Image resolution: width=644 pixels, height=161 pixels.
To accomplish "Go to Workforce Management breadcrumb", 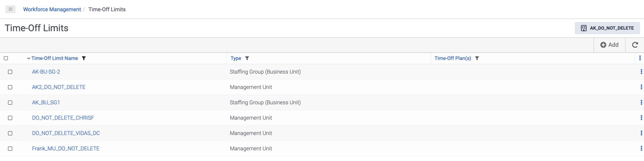I will pyautogui.click(x=52, y=9).
